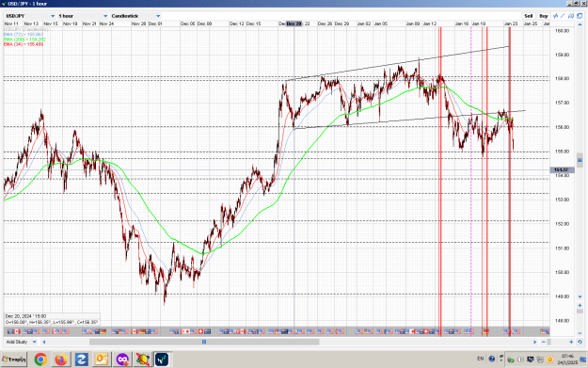Zoom in vertically with the plus icon

coord(580,305)
